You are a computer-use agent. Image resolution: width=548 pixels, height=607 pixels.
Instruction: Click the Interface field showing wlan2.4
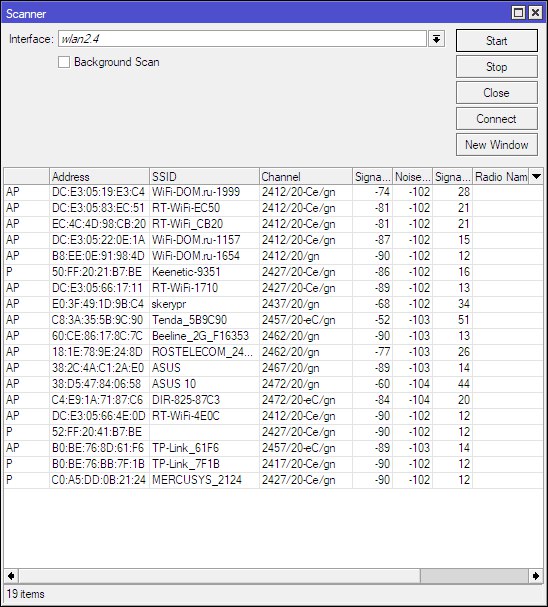pos(242,39)
